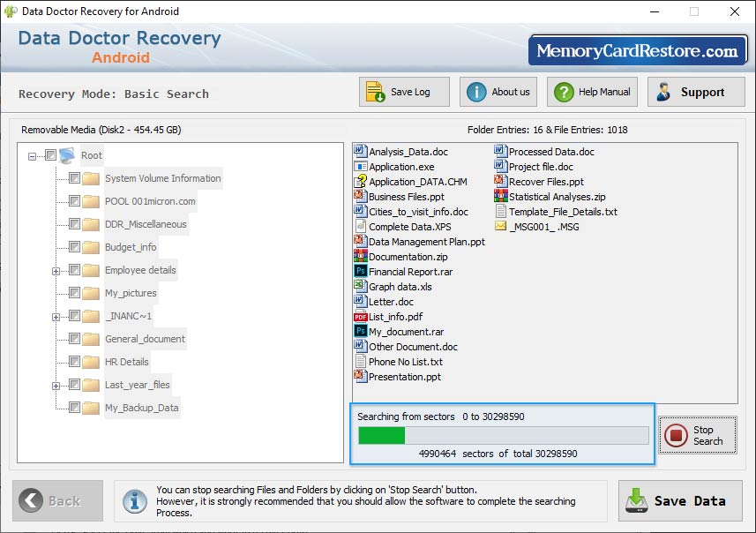Viewport: 756px width, 533px height.
Task: Click the Processed Data.doc icon
Action: (x=500, y=152)
